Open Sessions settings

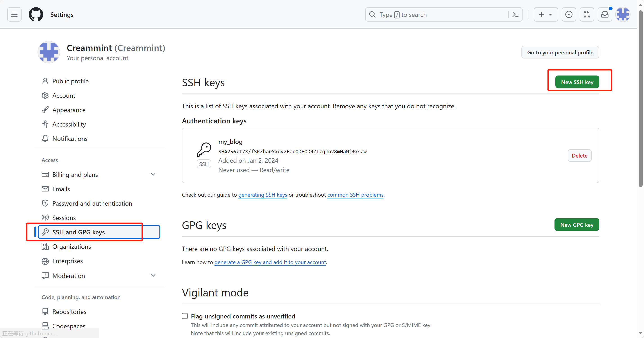click(x=99, y=218)
